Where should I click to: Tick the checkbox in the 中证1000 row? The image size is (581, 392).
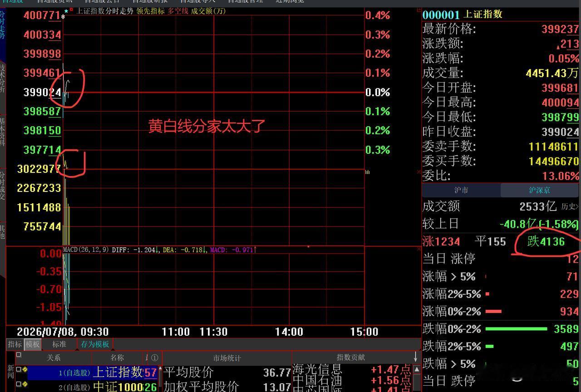19,384
